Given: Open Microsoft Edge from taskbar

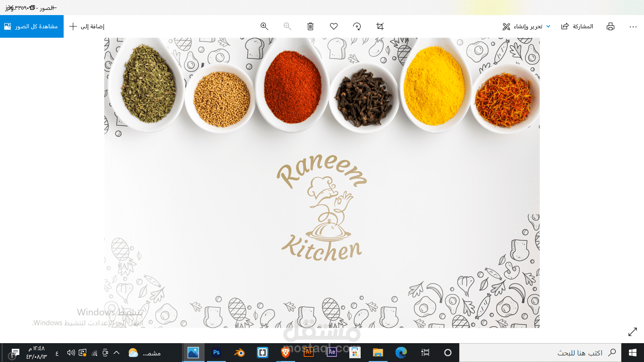Looking at the screenshot, I should pyautogui.click(x=401, y=353).
